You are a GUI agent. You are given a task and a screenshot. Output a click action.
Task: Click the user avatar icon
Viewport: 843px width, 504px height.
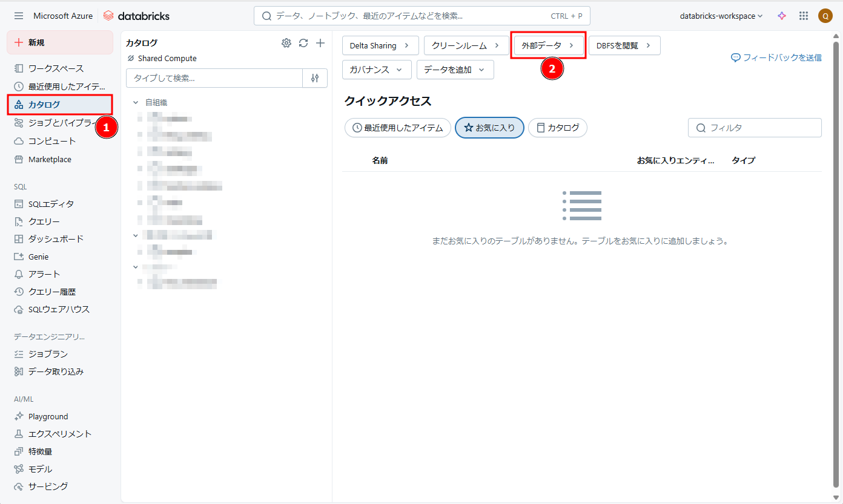tap(825, 16)
